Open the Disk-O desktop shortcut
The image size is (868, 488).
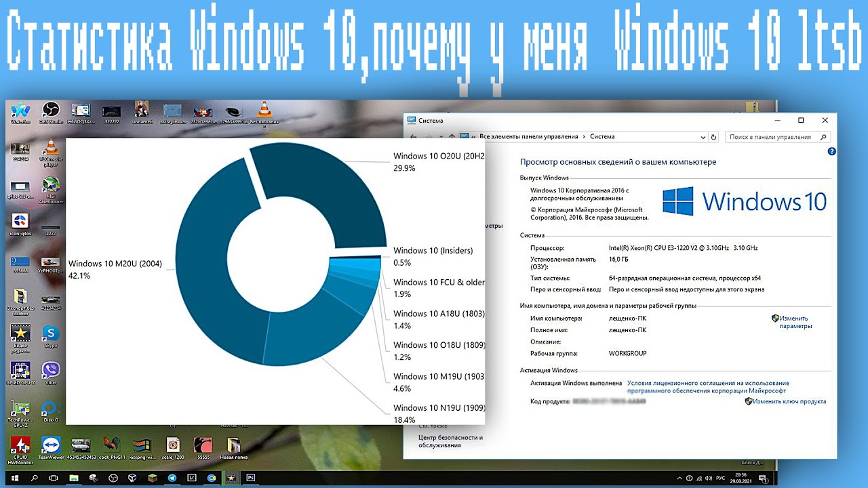tap(51, 411)
